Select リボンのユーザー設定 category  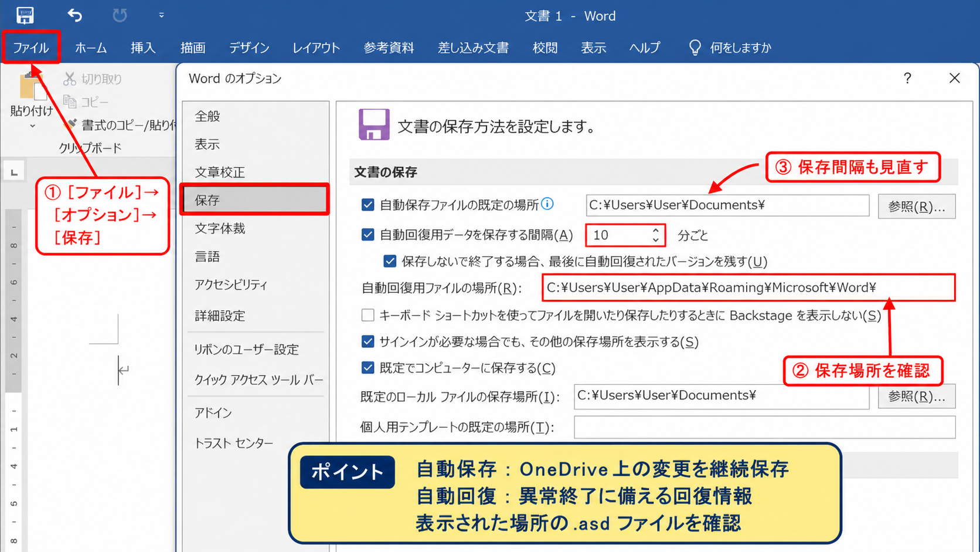click(256, 350)
